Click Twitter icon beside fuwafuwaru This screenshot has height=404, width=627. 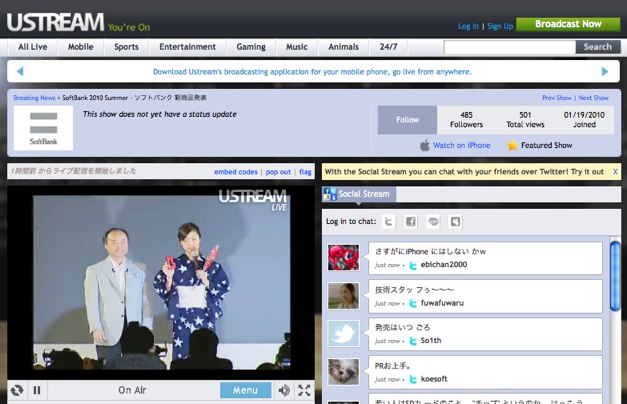point(413,304)
